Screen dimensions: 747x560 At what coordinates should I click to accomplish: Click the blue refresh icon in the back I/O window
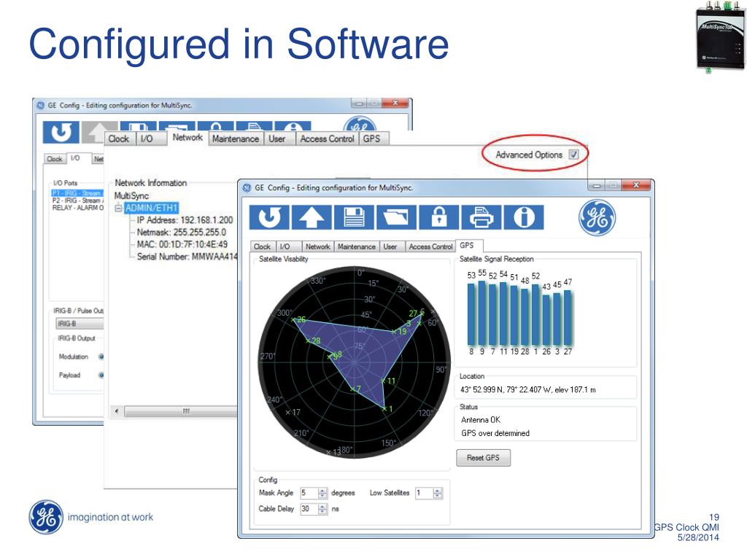(x=61, y=132)
